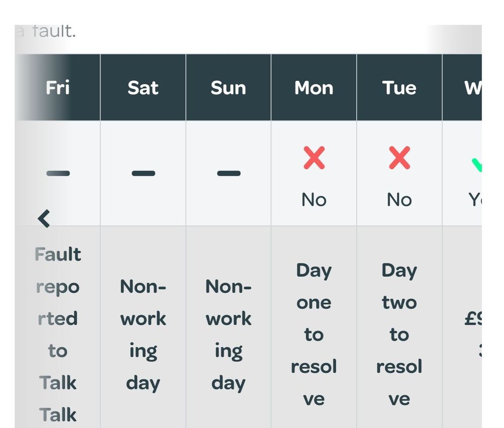This screenshot has height=428, width=504.
Task: Select the Sun column header
Action: (229, 87)
